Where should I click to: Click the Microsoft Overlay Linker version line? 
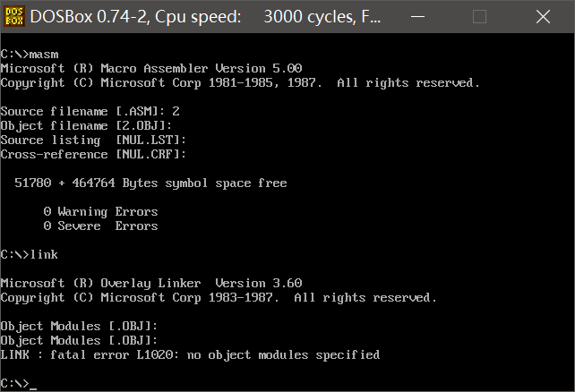point(150,283)
